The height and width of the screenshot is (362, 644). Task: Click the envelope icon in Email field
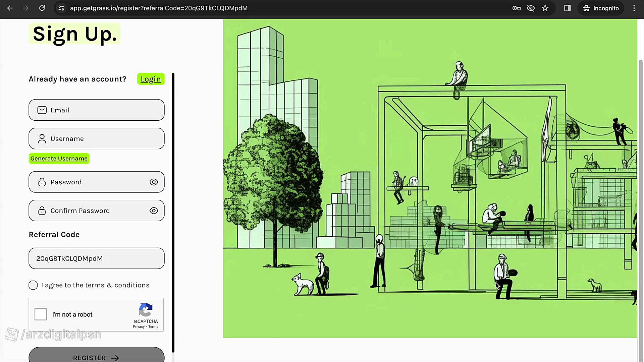click(42, 110)
